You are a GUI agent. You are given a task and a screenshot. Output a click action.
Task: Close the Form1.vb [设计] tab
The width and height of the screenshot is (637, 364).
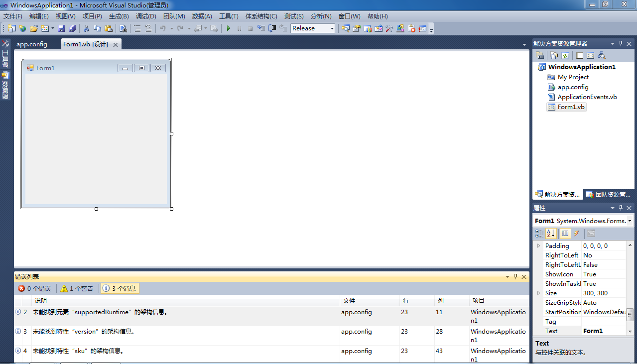coord(116,44)
